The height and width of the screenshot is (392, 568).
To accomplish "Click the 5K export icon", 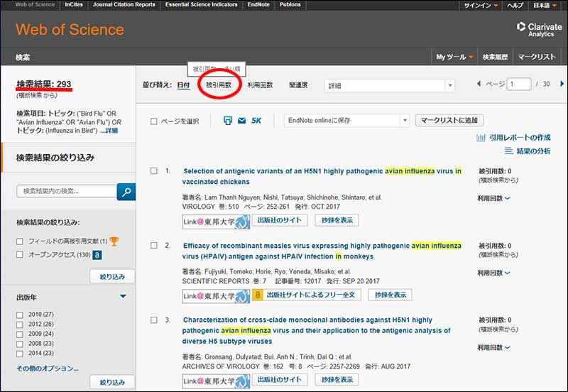I will click(256, 121).
